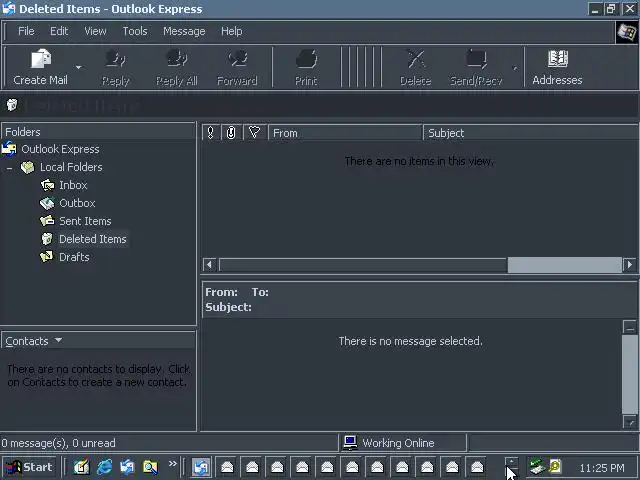Click the Print toolbar icon

306,67
